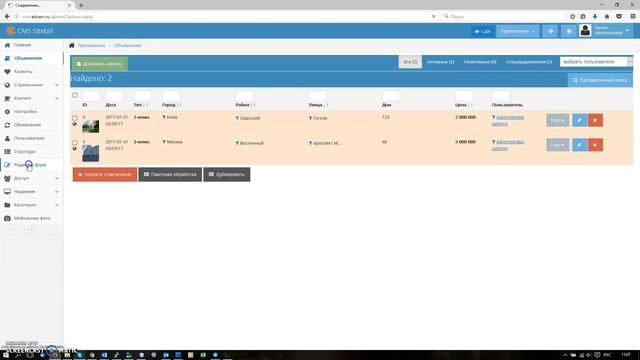Switch to the Спецпредложения tab
The image size is (640, 360).
(529, 62)
